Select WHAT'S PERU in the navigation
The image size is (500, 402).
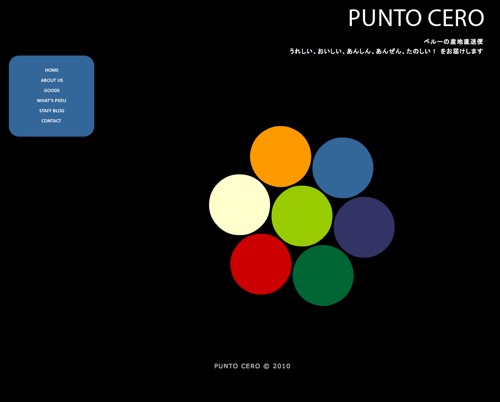(52, 100)
